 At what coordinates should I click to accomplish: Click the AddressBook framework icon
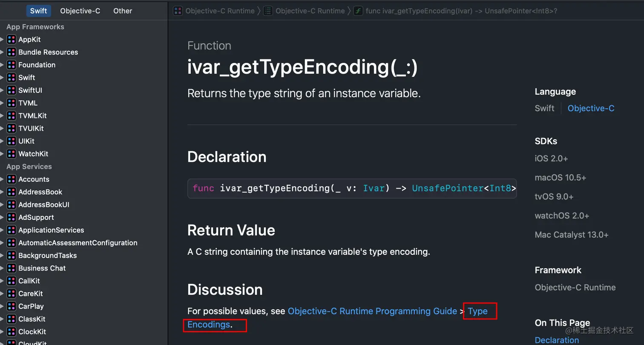tap(11, 192)
